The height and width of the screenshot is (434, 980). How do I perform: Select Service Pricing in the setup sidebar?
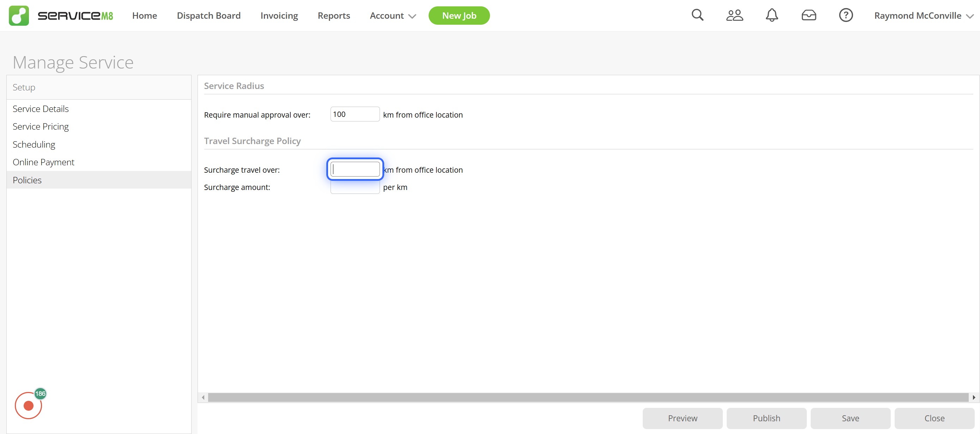click(x=99, y=126)
